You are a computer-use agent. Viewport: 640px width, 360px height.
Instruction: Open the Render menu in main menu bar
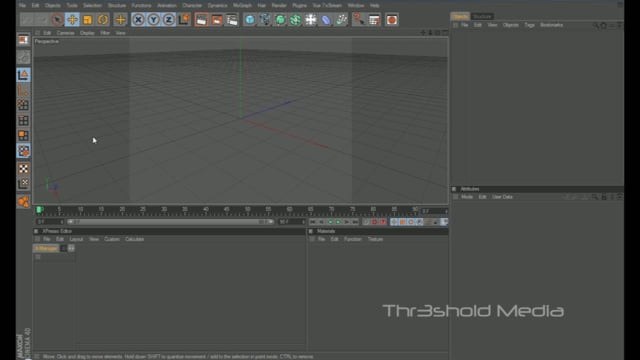[279, 6]
